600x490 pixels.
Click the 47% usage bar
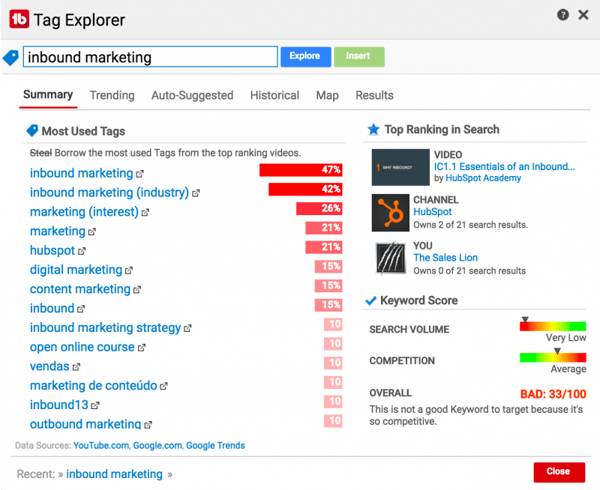click(301, 170)
